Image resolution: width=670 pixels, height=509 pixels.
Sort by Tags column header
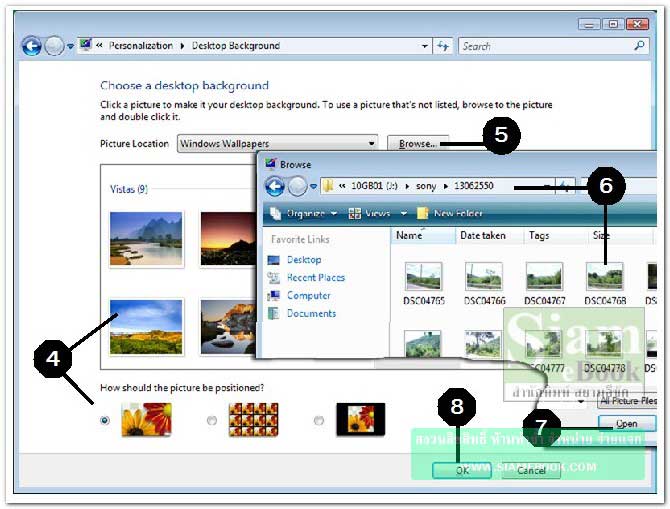[x=555, y=235]
